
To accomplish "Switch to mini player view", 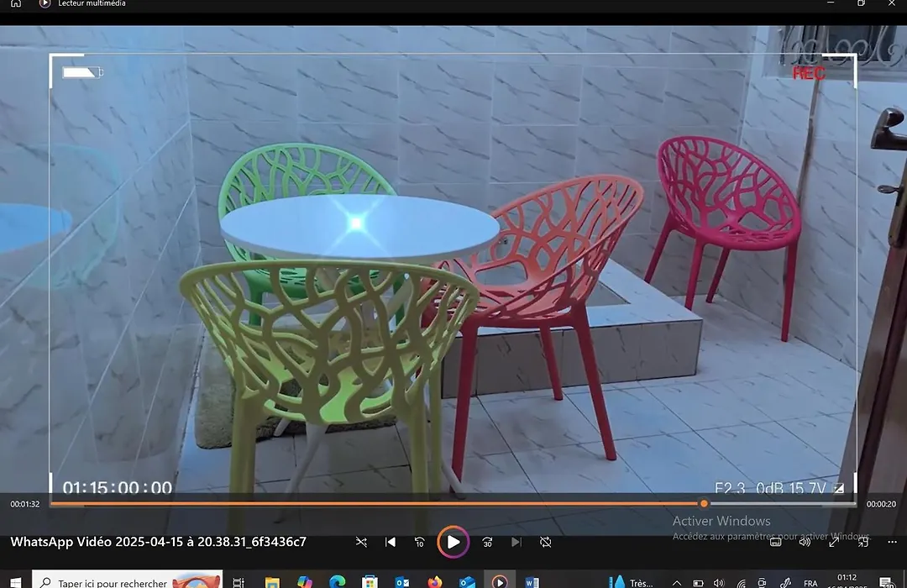I will click(863, 543).
